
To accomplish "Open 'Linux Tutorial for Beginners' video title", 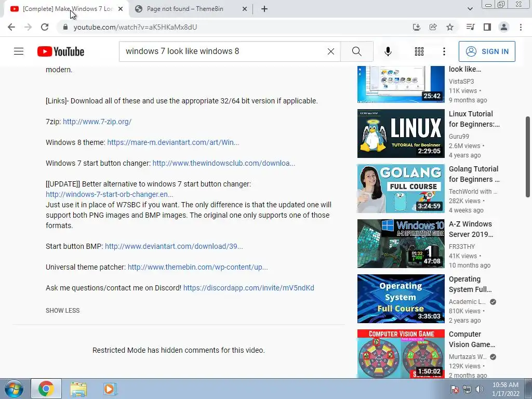I will click(x=474, y=119).
